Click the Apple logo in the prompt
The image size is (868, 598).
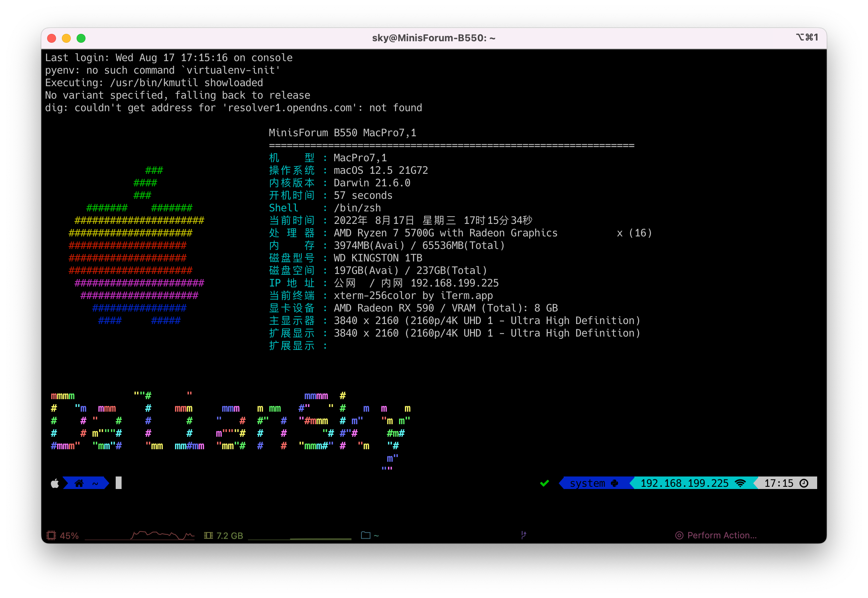(x=55, y=483)
